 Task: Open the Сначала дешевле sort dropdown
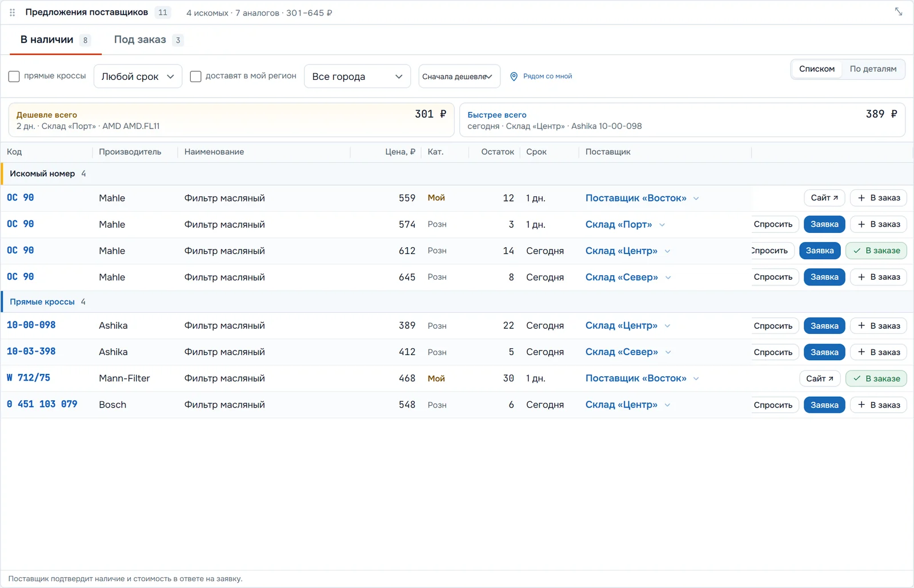[x=459, y=76]
